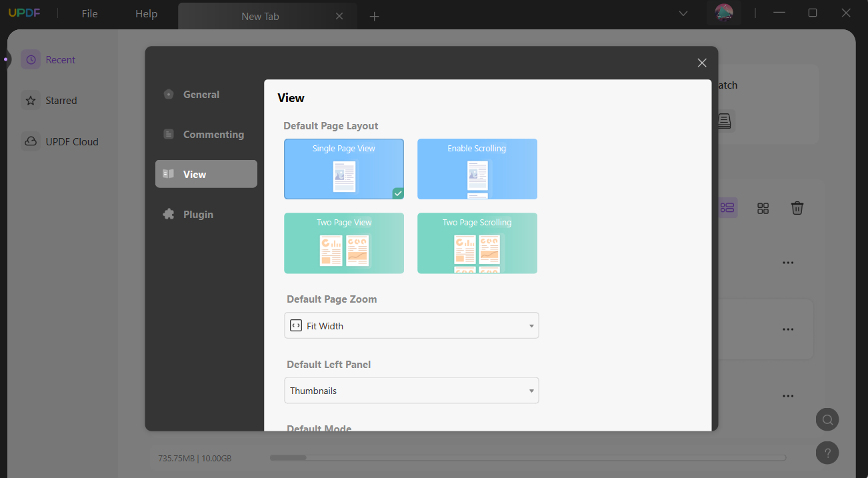Open the File menu
868x478 pixels.
(x=89, y=13)
